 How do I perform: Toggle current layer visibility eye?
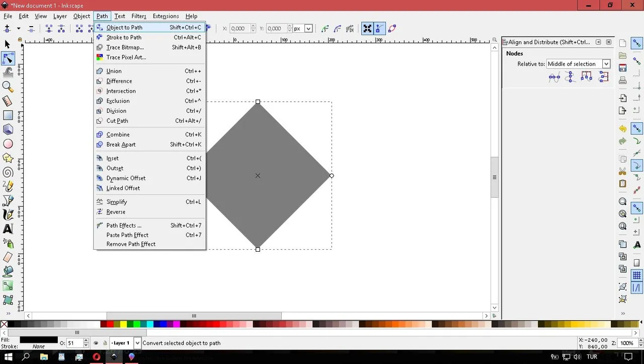click(x=96, y=343)
